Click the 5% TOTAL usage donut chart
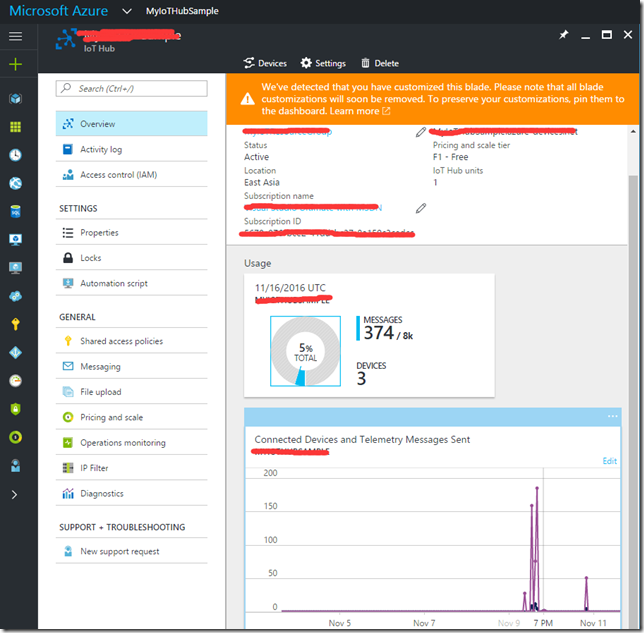 click(305, 351)
